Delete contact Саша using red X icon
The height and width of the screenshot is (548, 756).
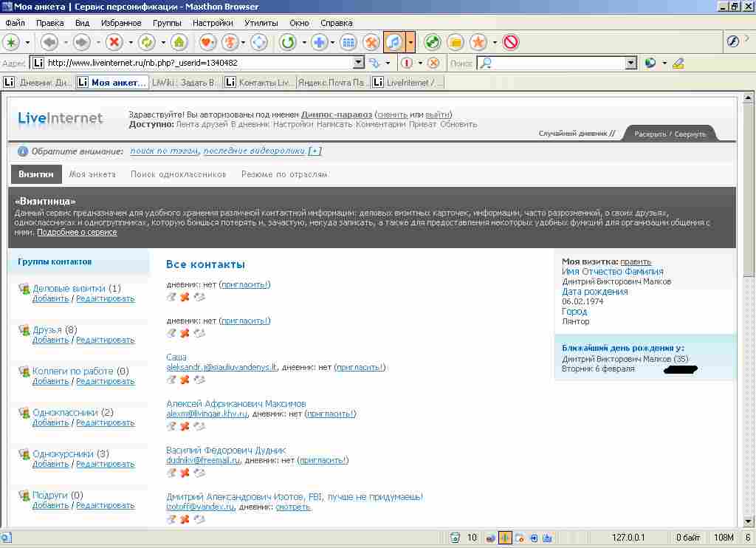185,380
